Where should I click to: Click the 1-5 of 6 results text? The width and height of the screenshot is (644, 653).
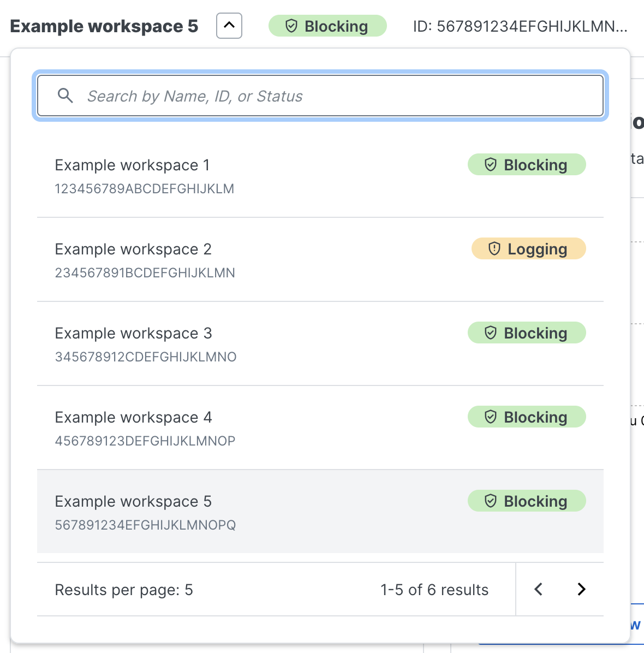tap(434, 590)
